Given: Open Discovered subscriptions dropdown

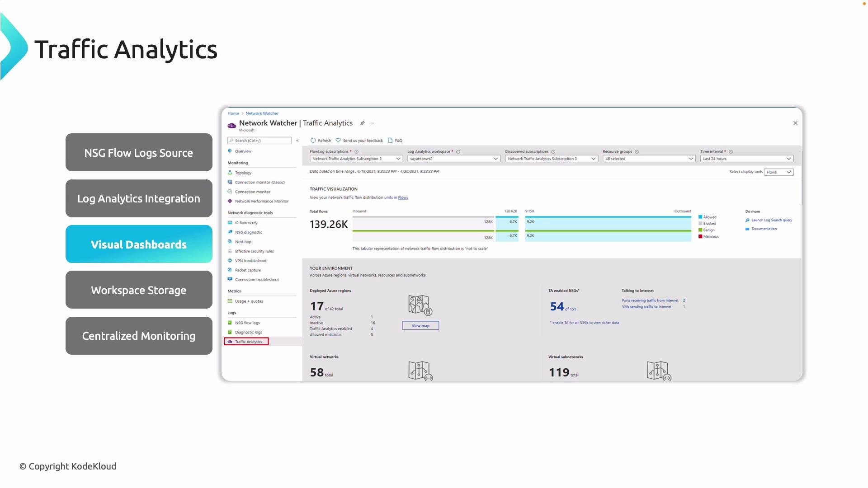Looking at the screenshot, I should [552, 159].
